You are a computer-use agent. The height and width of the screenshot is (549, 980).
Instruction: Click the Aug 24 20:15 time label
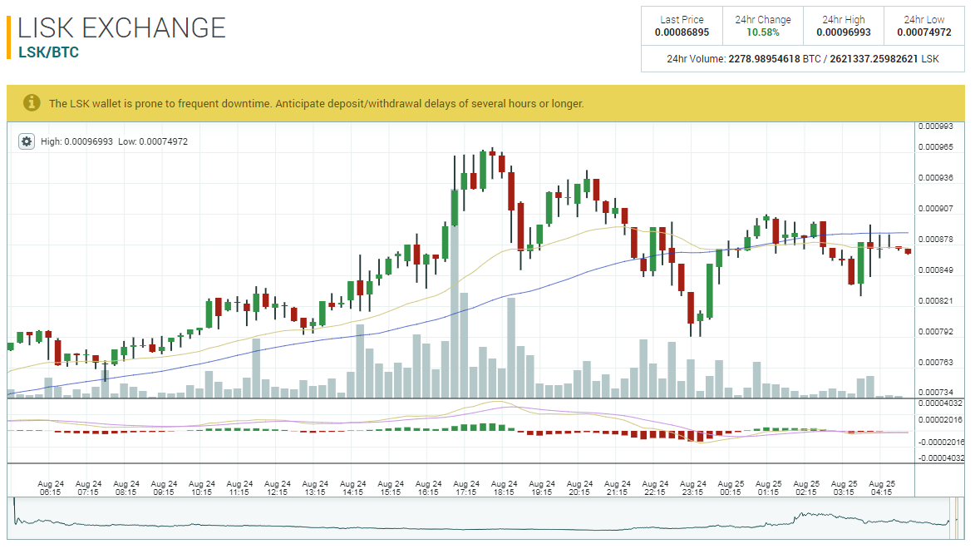coord(579,488)
